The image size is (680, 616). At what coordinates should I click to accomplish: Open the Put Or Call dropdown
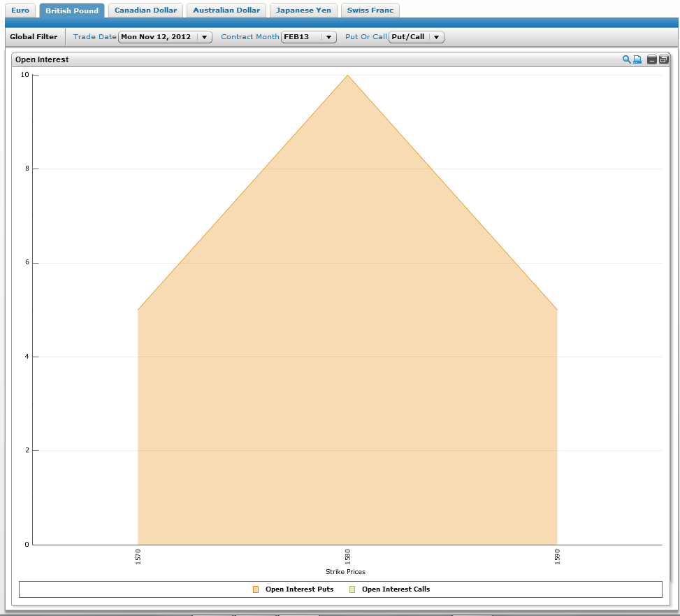coord(416,37)
